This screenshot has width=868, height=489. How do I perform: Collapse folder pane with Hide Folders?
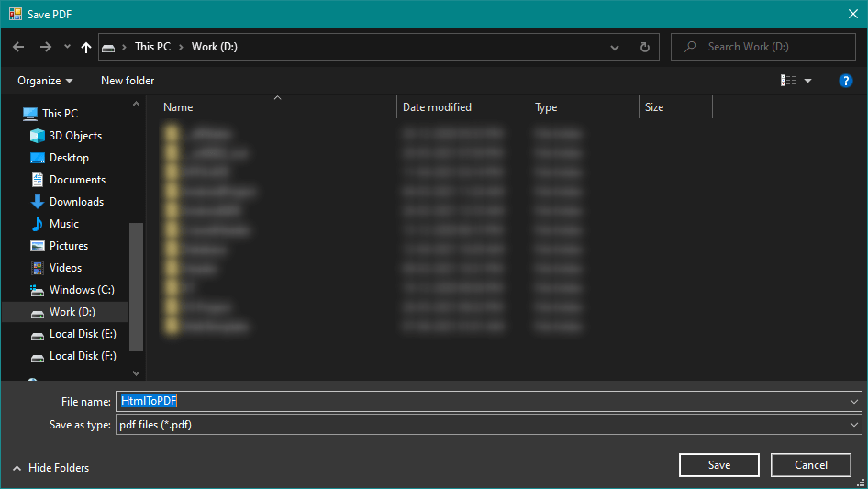(50, 468)
